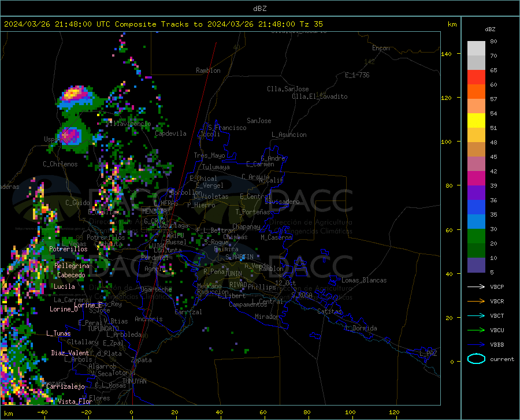Click the Lorine_O label
The height and width of the screenshot is (420, 520).
pos(64,309)
